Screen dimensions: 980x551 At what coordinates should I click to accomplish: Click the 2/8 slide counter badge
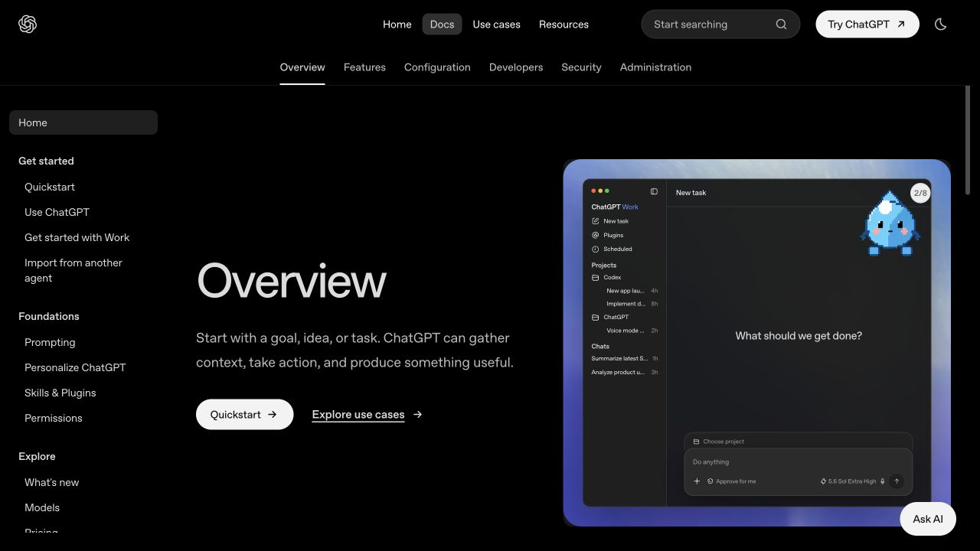[920, 193]
